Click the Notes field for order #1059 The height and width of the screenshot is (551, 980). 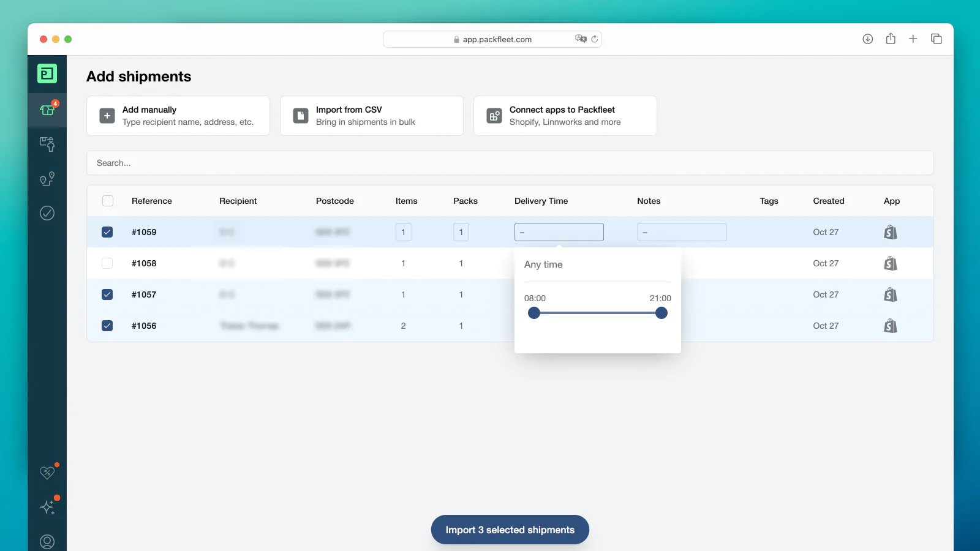682,232
